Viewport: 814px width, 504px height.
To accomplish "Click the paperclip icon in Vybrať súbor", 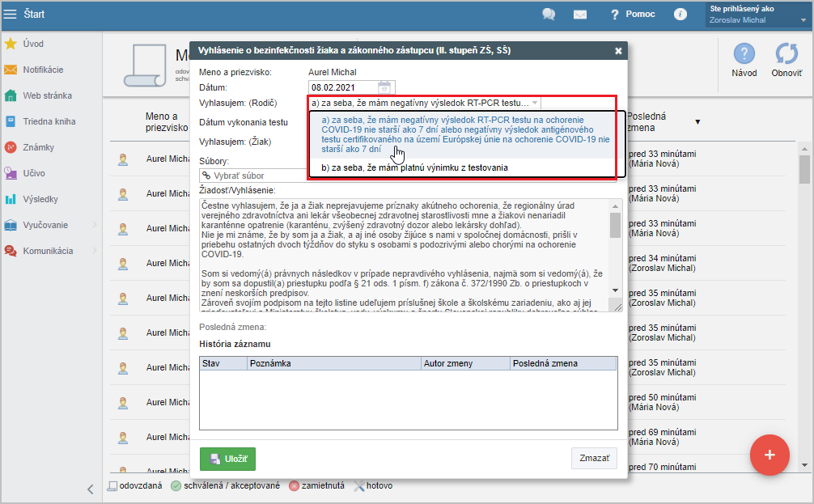I will [x=206, y=176].
